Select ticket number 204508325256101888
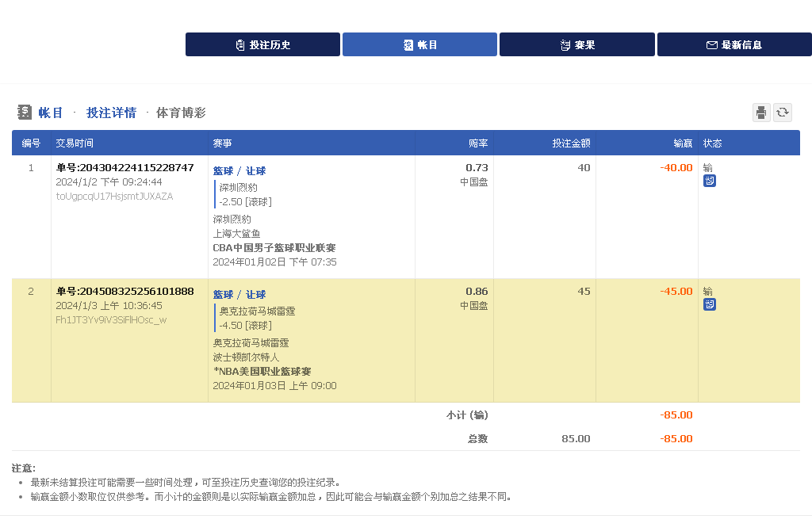812x531 pixels. click(x=124, y=292)
